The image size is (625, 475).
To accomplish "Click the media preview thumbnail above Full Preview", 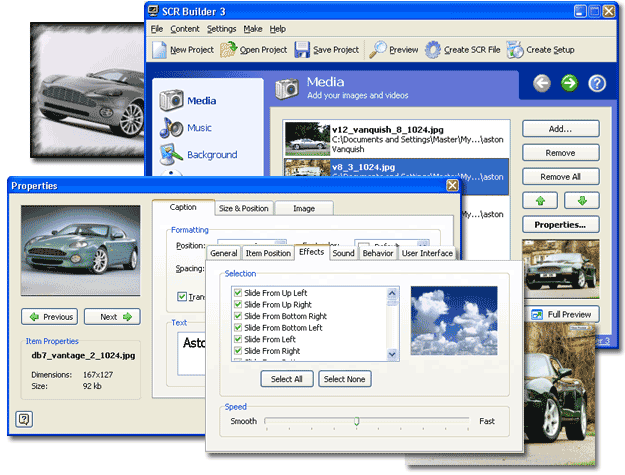I will 561,269.
